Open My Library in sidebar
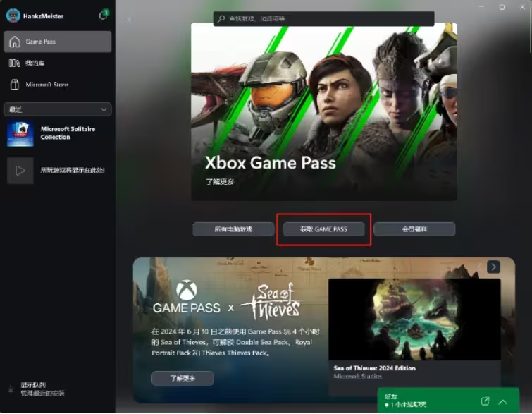The width and height of the screenshot is (532, 414). (x=57, y=63)
